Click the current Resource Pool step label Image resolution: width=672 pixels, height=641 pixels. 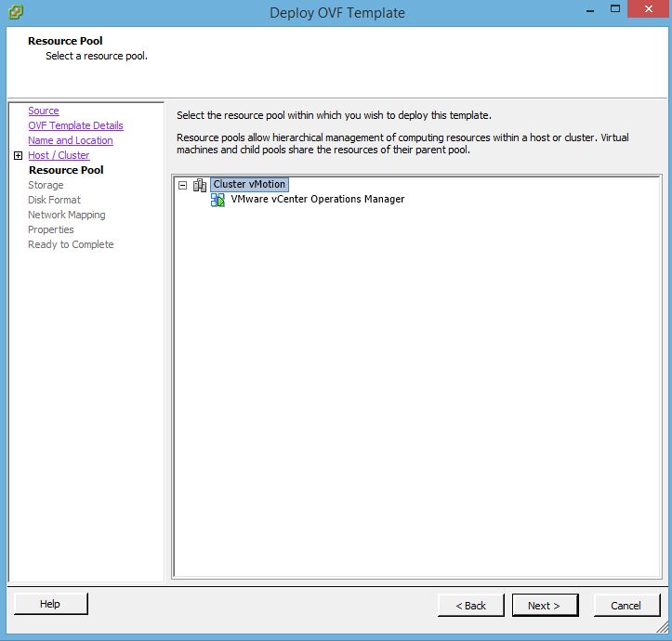click(66, 170)
